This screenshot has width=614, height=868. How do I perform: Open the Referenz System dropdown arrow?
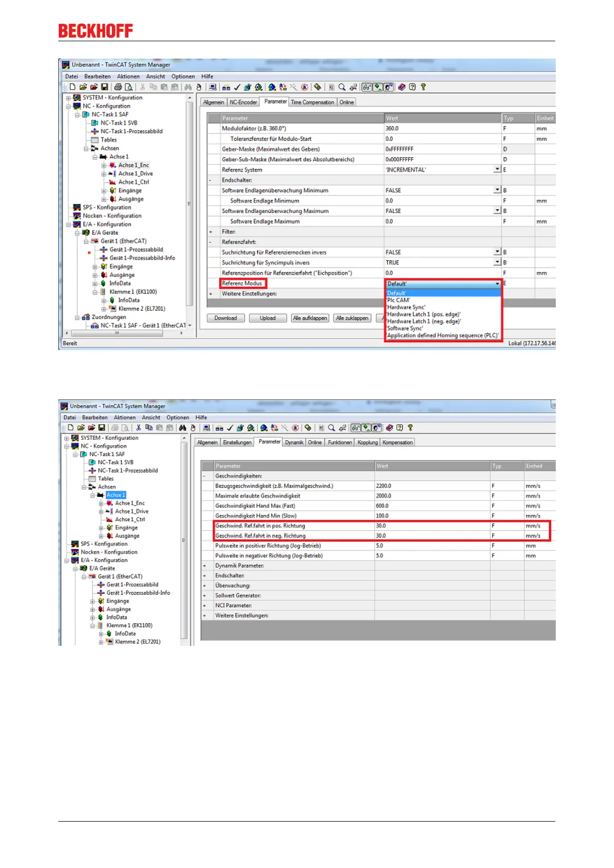(497, 170)
